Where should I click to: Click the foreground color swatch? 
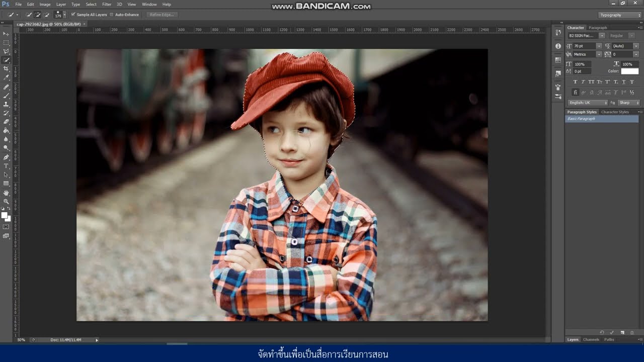click(x=4, y=215)
